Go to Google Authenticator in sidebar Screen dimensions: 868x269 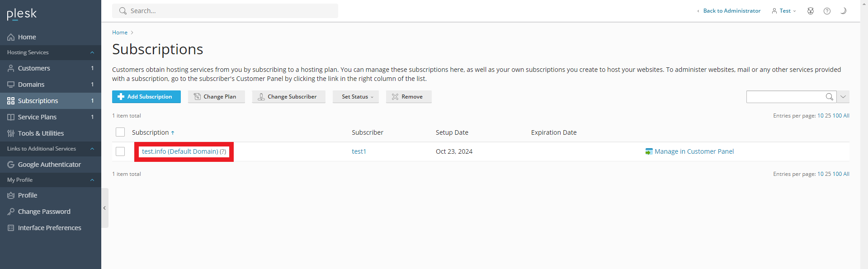click(x=49, y=165)
